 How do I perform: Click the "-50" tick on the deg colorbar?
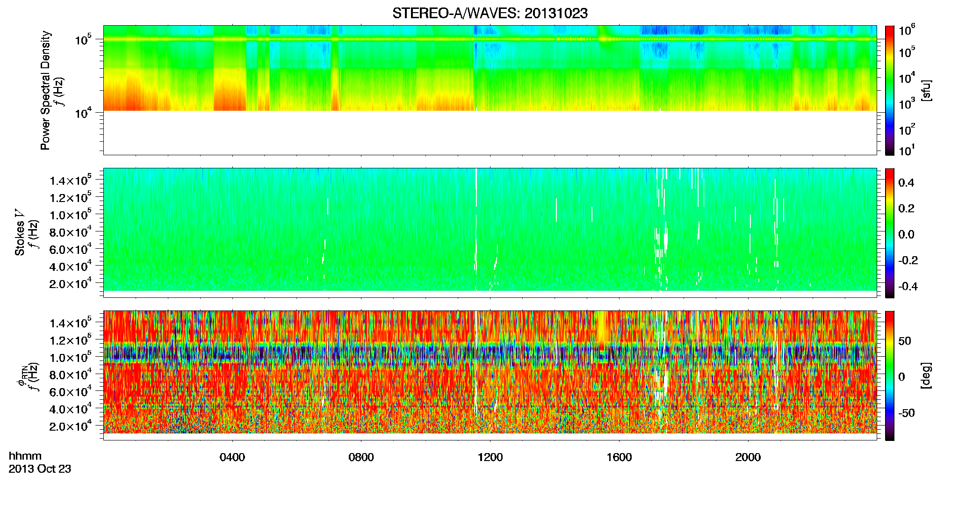click(907, 413)
